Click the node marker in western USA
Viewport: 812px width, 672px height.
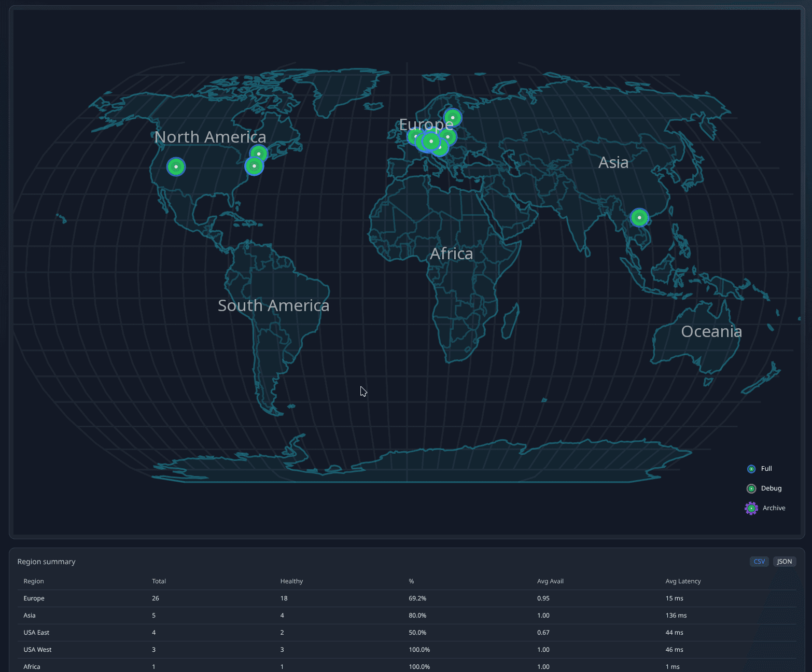pos(176,167)
